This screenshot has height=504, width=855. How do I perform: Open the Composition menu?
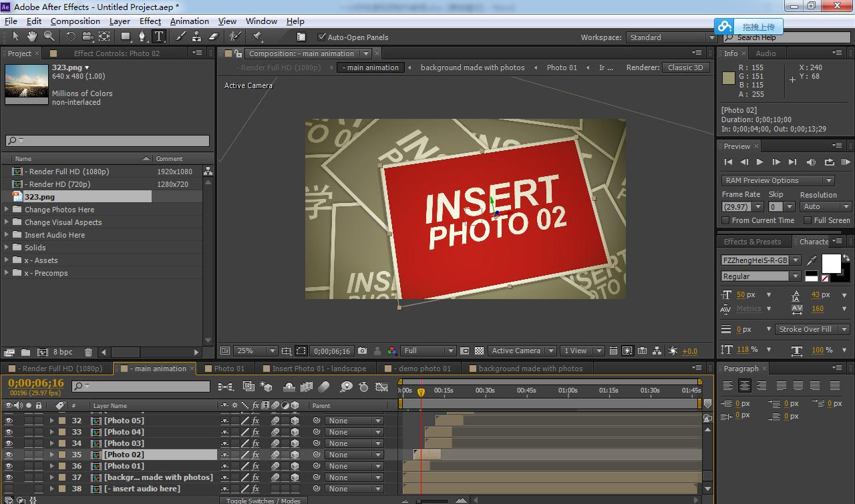pyautogui.click(x=75, y=21)
